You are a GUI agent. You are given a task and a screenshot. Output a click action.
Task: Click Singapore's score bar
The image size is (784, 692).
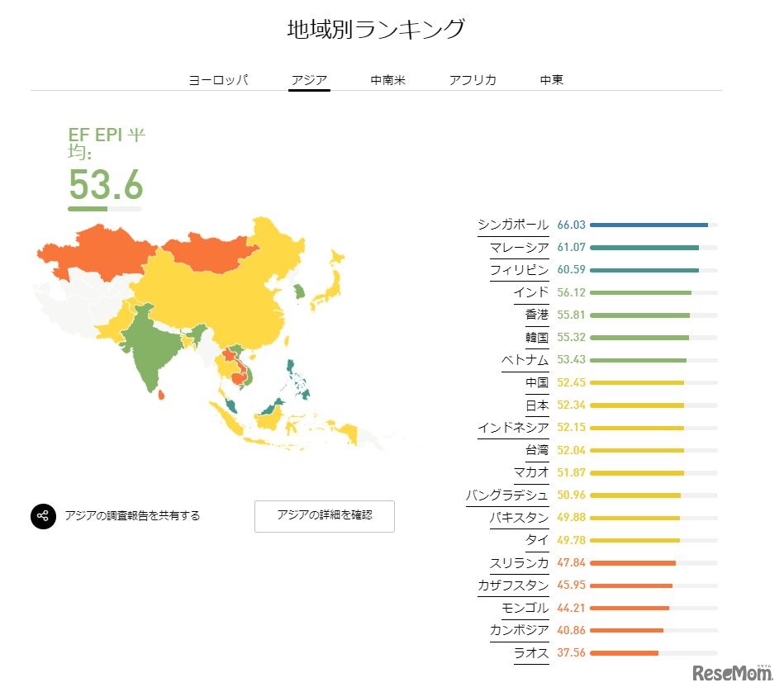point(649,224)
